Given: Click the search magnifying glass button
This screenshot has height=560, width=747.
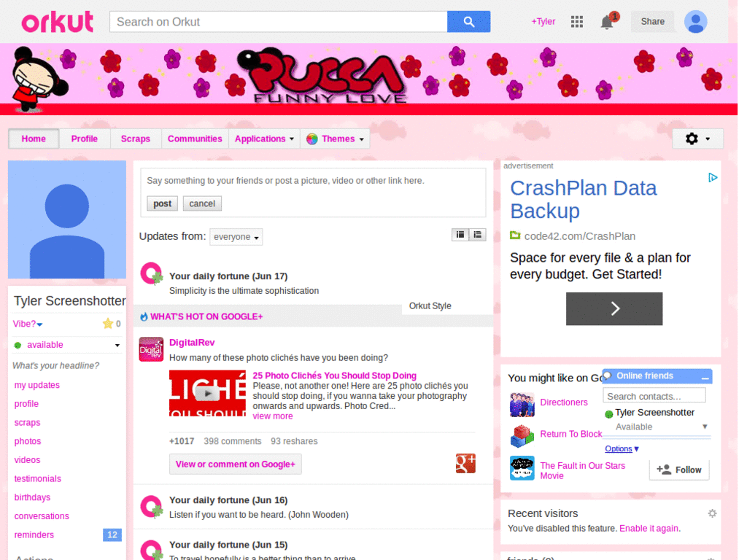Looking at the screenshot, I should coord(468,21).
